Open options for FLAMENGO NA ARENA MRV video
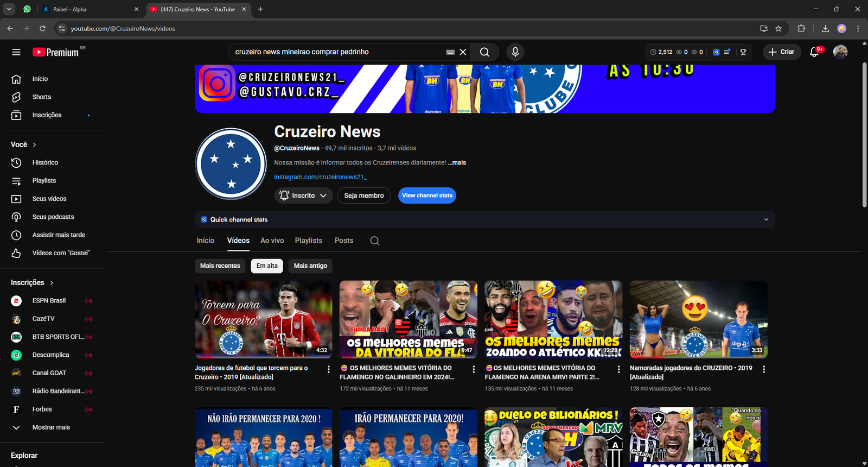Screen dimensions: 868x467 (618, 369)
